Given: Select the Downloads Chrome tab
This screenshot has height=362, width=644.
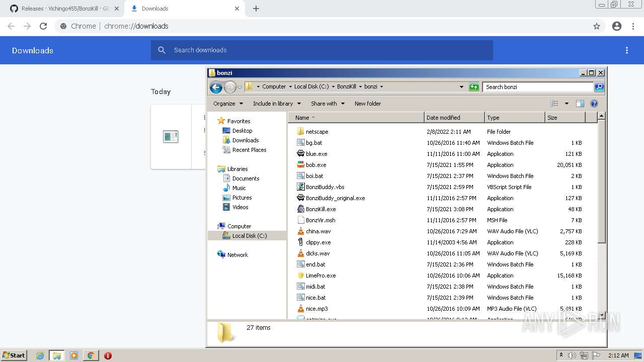Looking at the screenshot, I should click(185, 9).
